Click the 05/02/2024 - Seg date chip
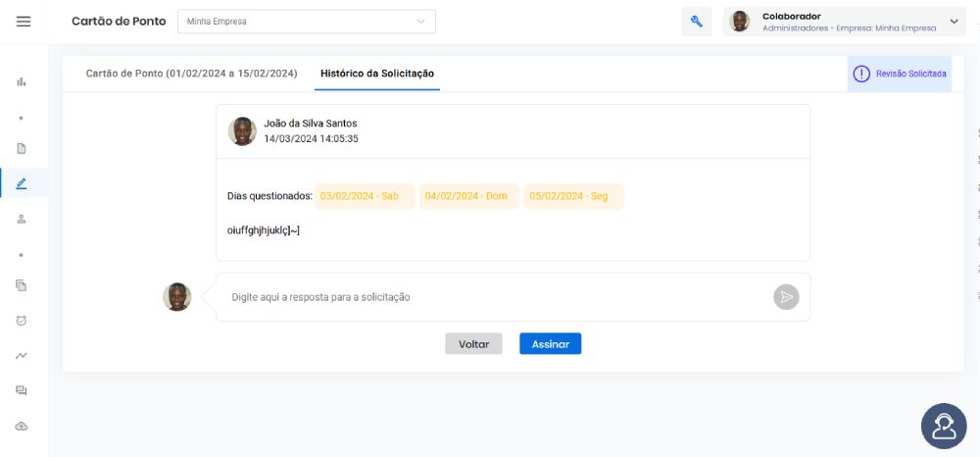This screenshot has width=980, height=457. click(x=573, y=196)
